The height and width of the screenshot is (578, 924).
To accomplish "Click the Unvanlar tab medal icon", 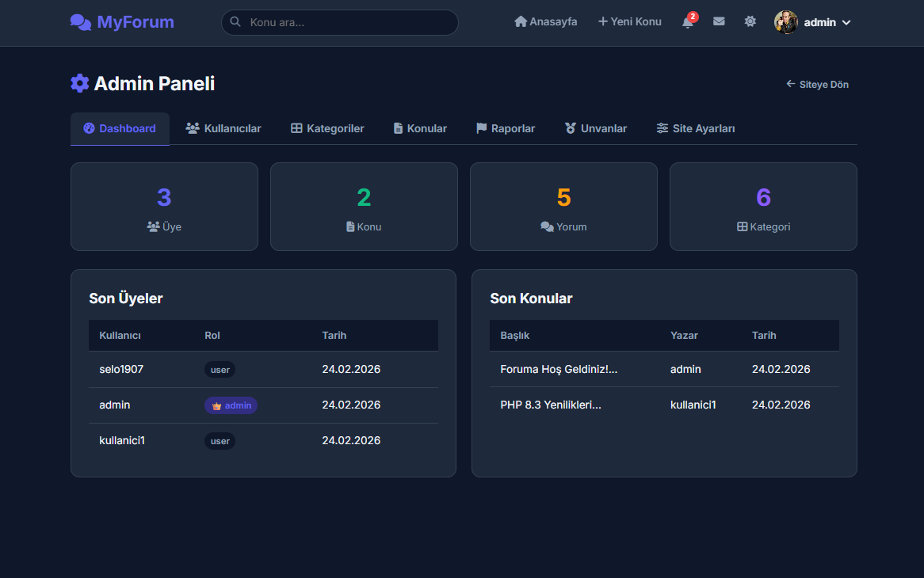I will point(571,128).
